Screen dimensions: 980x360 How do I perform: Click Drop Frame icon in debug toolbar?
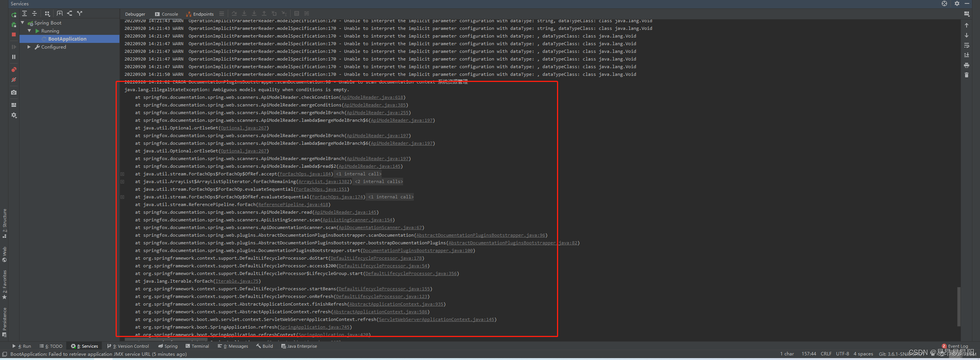pyautogui.click(x=274, y=14)
